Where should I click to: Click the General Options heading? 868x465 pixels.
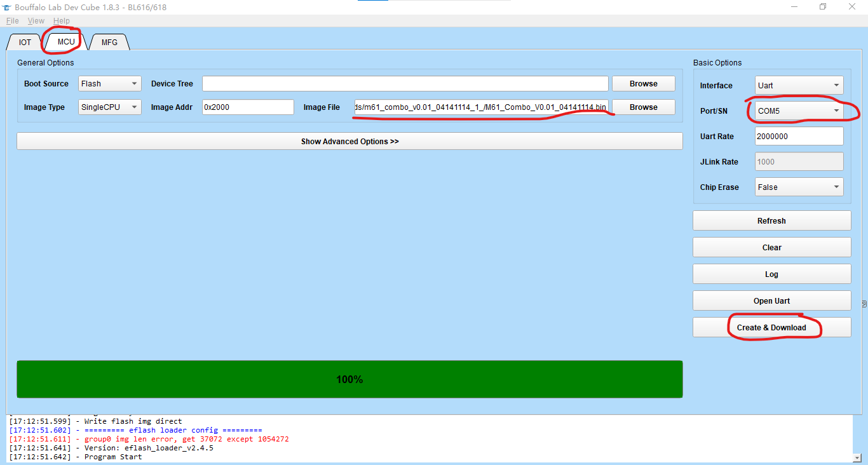point(46,63)
